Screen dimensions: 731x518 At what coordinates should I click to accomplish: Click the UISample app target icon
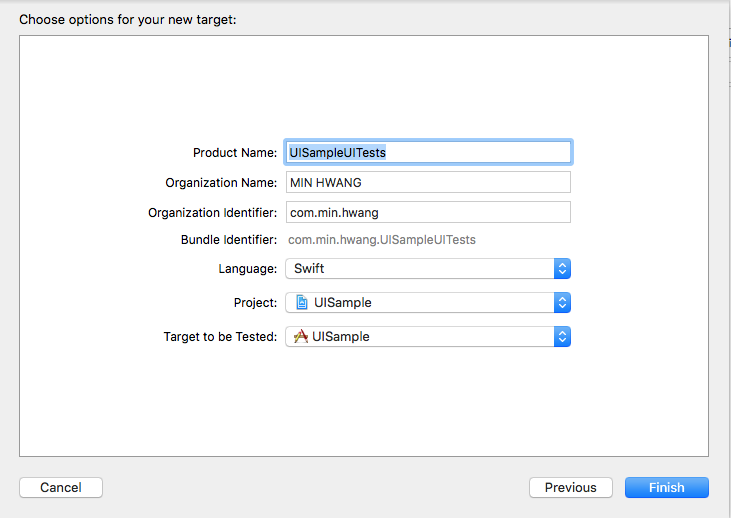(x=301, y=336)
